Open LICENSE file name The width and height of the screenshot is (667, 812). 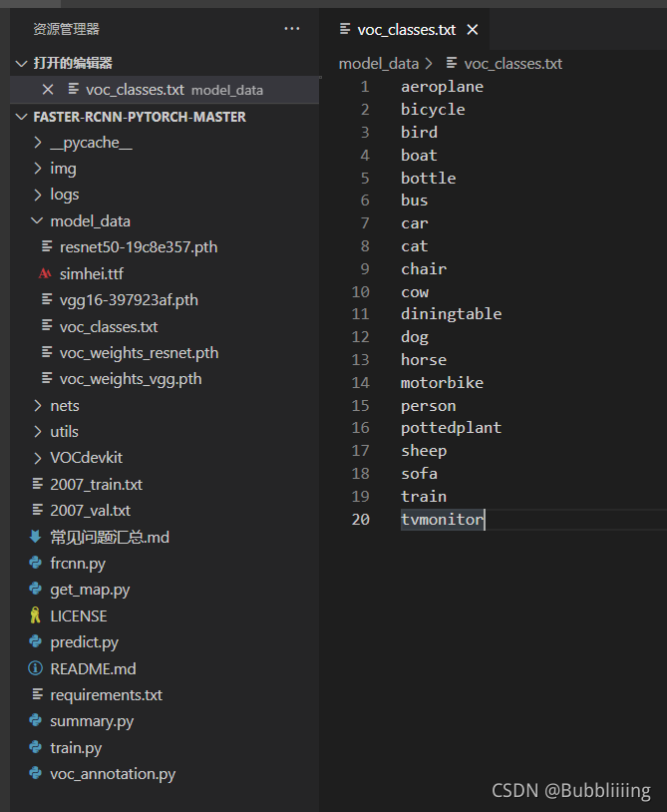[79, 616]
